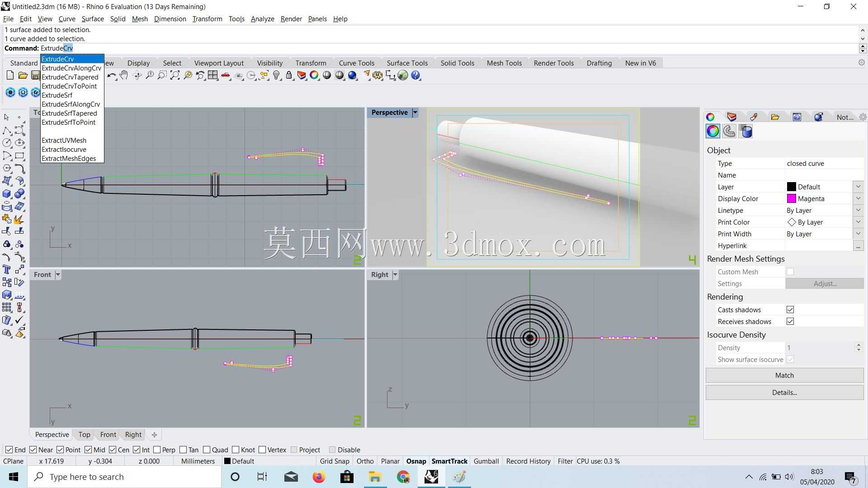The height and width of the screenshot is (488, 868).
Task: Uncheck Receives shadows checkbox
Action: [x=790, y=321]
